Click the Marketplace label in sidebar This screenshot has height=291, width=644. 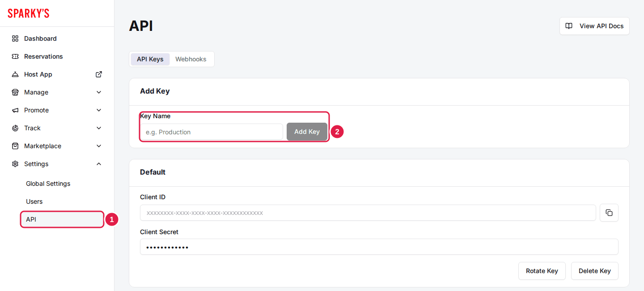[x=42, y=146]
